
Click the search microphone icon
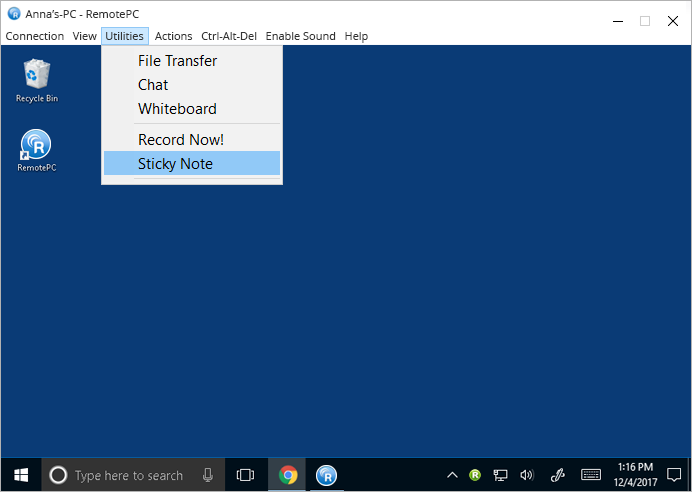click(207, 475)
